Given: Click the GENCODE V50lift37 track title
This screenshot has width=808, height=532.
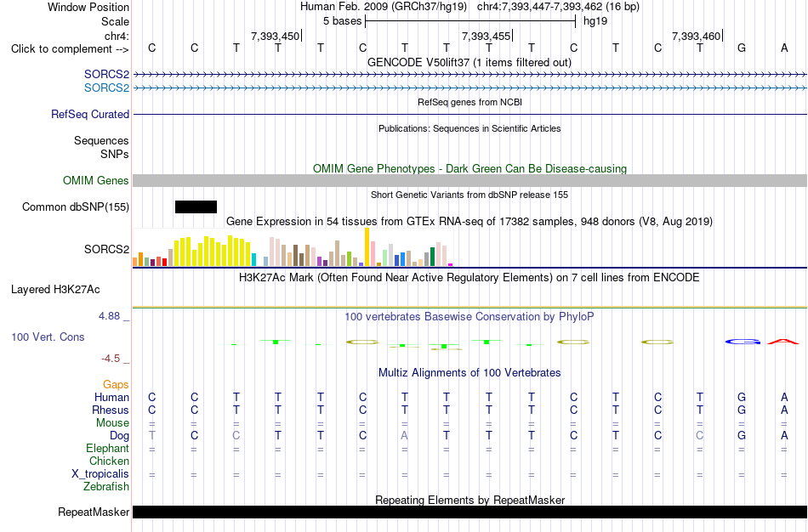Looking at the screenshot, I should point(469,62).
